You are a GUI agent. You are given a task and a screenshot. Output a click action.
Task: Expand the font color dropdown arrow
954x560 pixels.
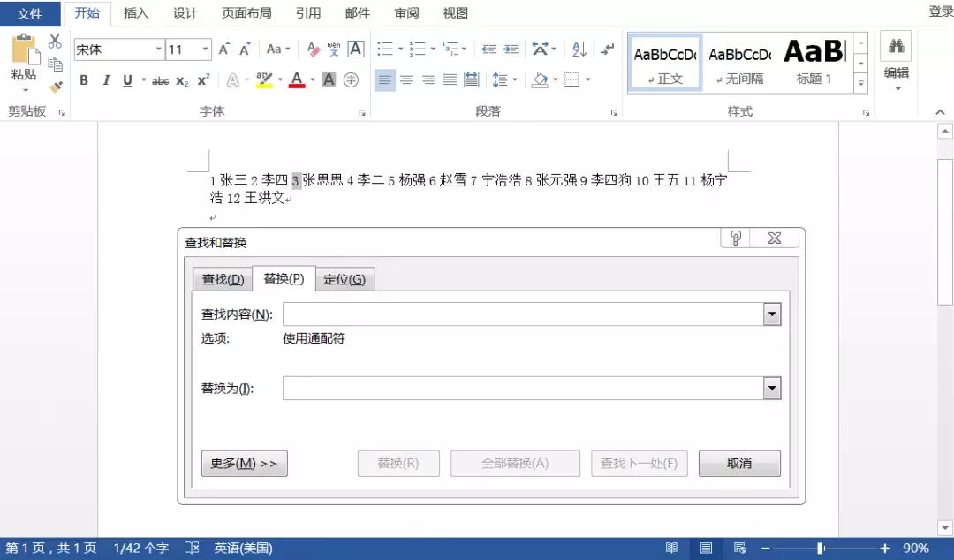coord(313,79)
